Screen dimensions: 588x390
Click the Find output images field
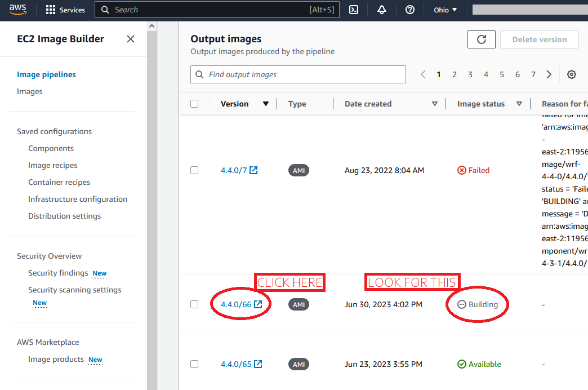tap(298, 74)
